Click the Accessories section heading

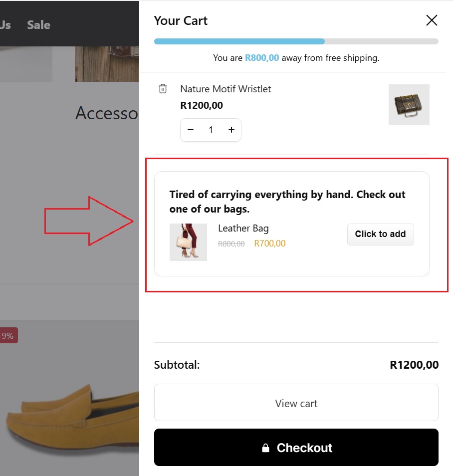pyautogui.click(x=106, y=113)
